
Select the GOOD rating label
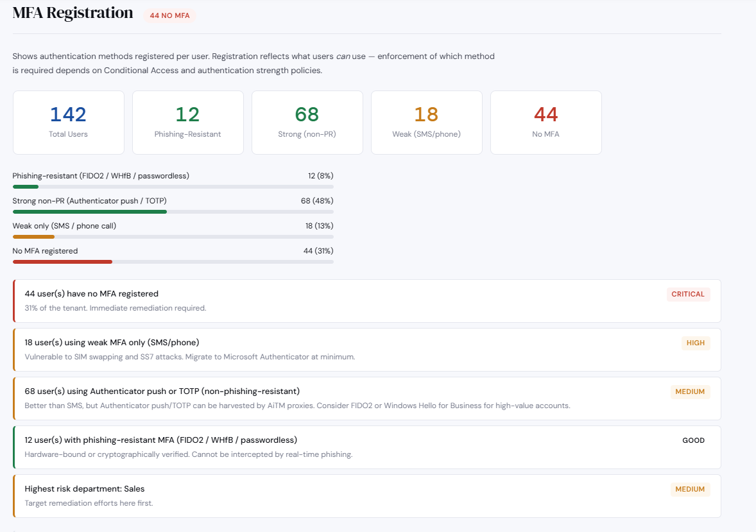[x=693, y=440]
